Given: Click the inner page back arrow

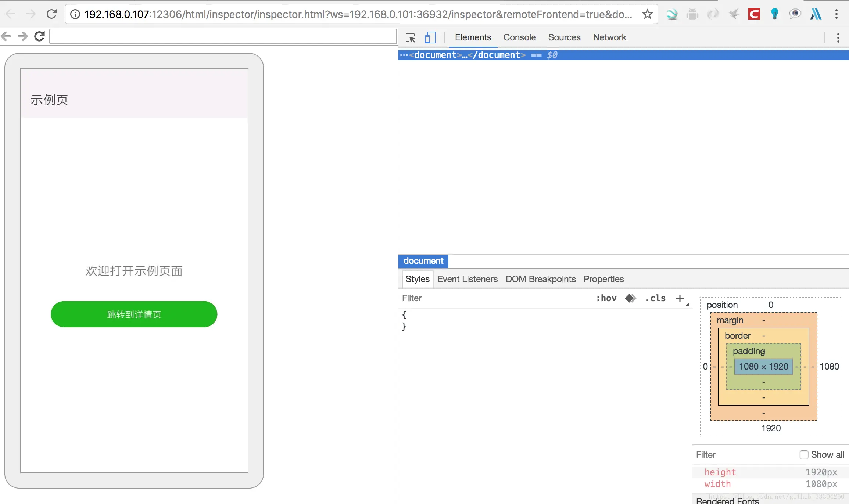Looking at the screenshot, I should click(x=6, y=36).
